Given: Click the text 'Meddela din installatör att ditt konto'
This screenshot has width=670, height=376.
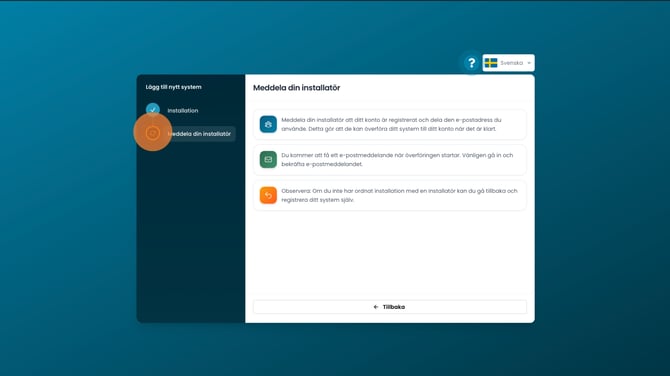Looking at the screenshot, I should [391, 124].
